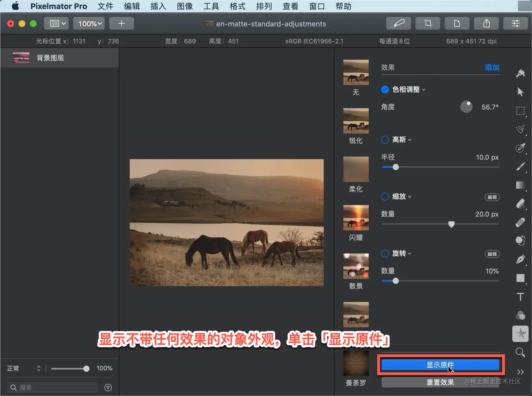Open the 帮助 menu

[343, 6]
